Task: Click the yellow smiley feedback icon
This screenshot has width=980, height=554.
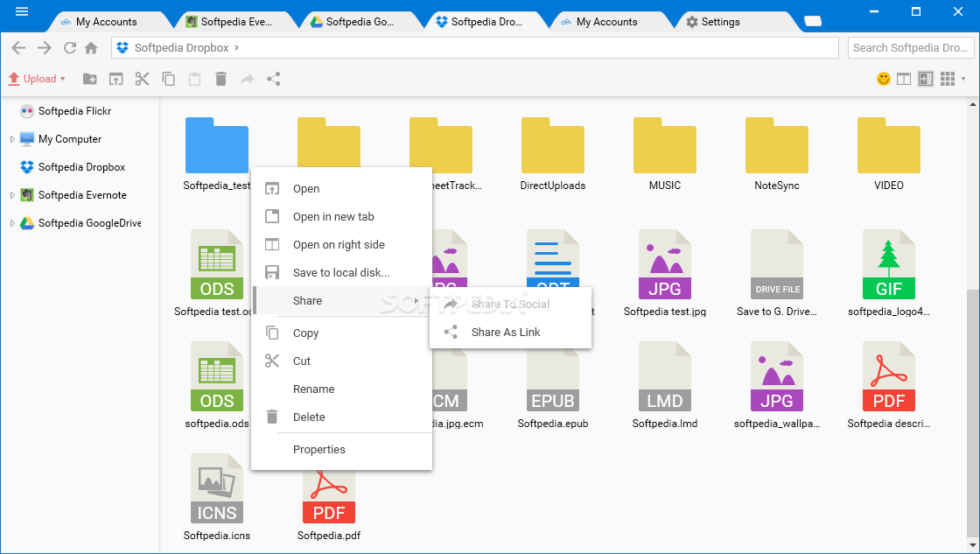Action: (884, 79)
